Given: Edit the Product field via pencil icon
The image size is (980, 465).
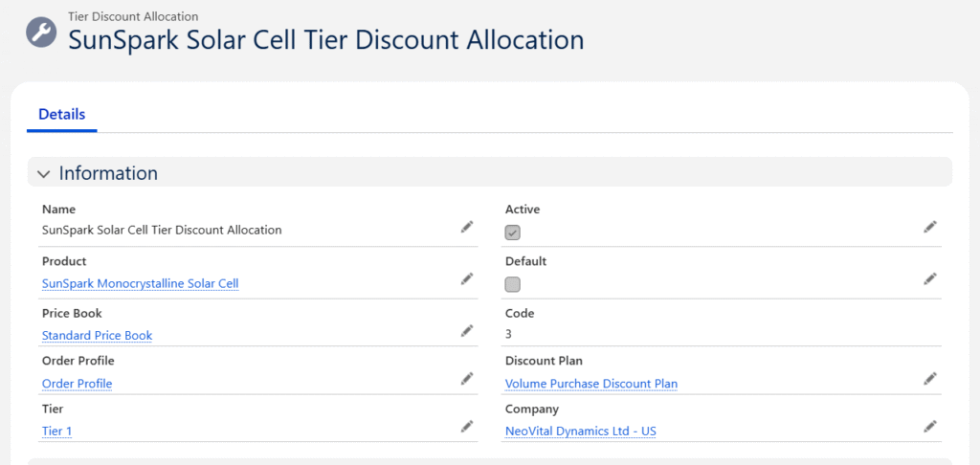Looking at the screenshot, I should 467,278.
